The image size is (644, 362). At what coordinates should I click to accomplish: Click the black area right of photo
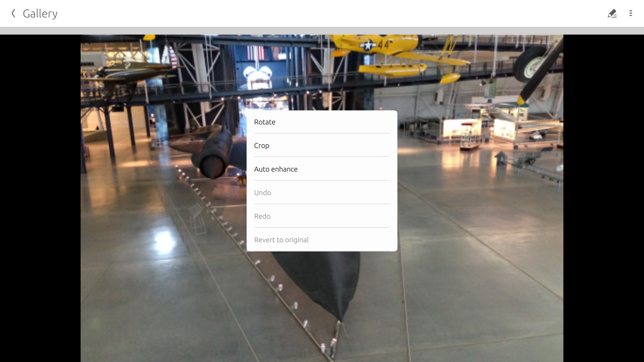[603, 198]
